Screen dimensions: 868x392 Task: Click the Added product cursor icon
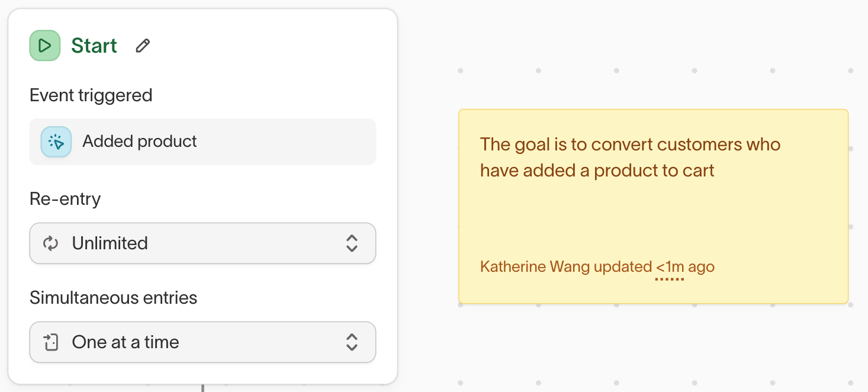[56, 142]
